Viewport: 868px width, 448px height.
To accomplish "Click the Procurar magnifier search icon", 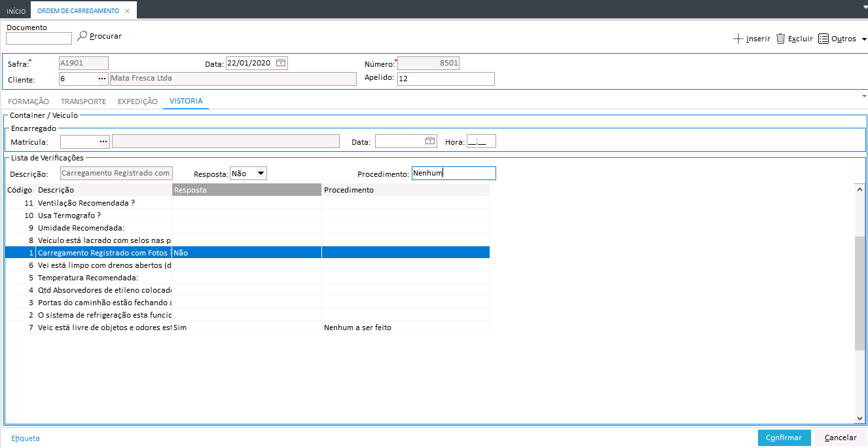I will [x=82, y=37].
